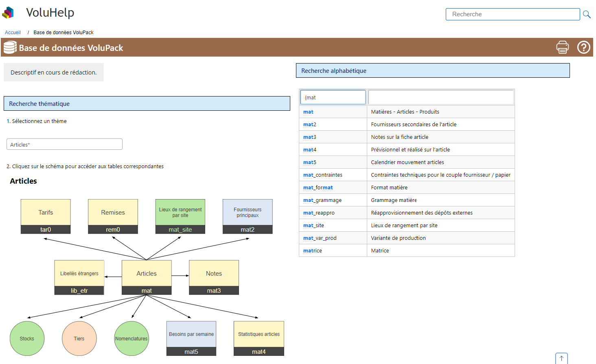The height and width of the screenshot is (364, 596).
Task: Open the mat_site table link
Action: [313, 226]
